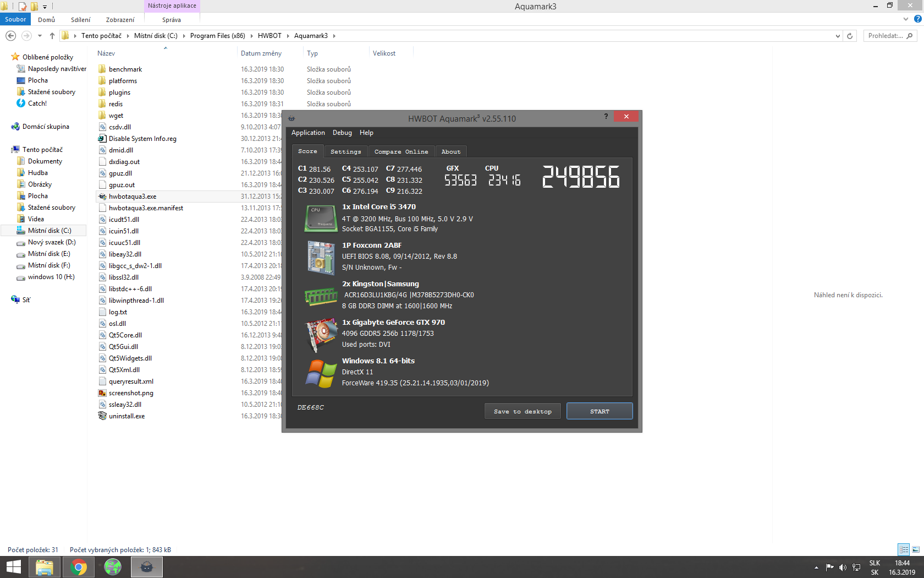Screen dimensions: 924x578
Task: Open the Správa ribbon tab
Action: pyautogui.click(x=172, y=20)
